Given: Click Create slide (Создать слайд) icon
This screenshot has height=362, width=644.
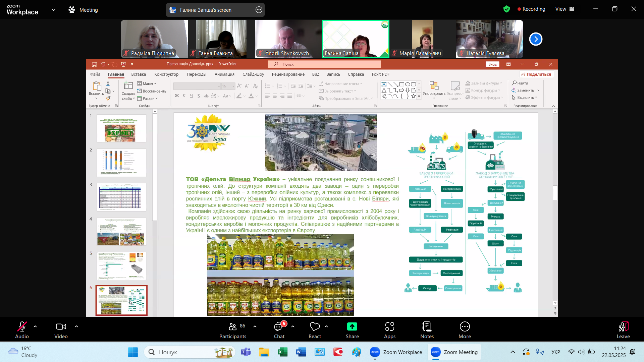Looking at the screenshot, I should (x=128, y=86).
